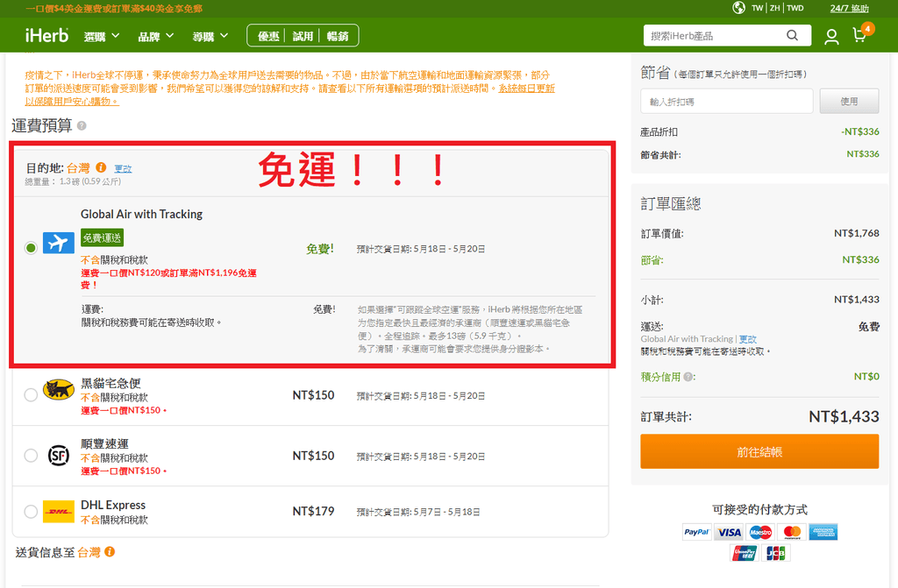The image size is (898, 588).
Task: Click the 黑貓宅急便 NT$150 price
Action: point(313,395)
